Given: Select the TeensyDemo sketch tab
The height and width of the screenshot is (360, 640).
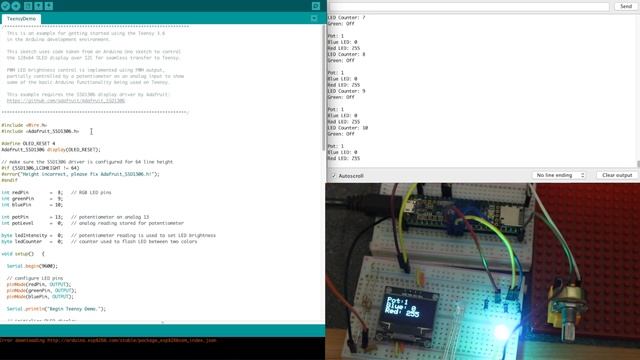Looking at the screenshot, I should (x=21, y=19).
